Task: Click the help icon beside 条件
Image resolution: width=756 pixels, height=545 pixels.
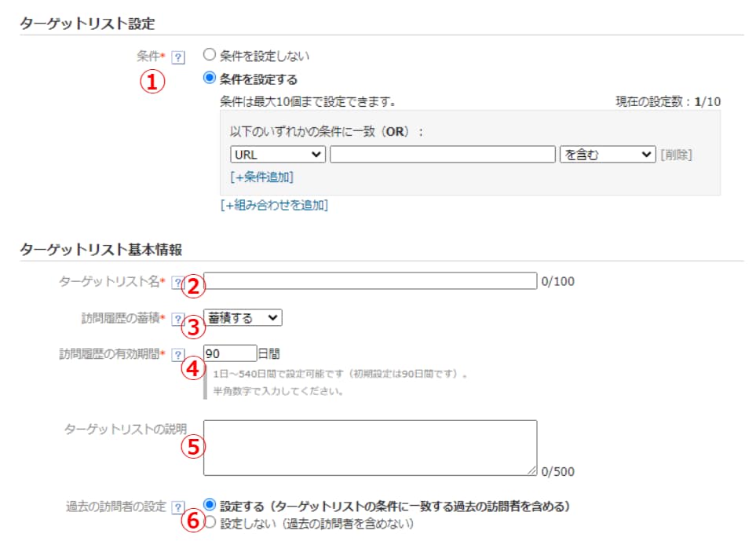Action: [178, 57]
